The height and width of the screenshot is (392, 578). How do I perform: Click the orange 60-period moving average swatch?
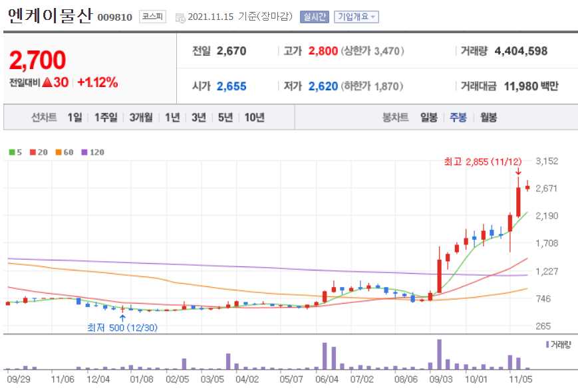(x=59, y=152)
